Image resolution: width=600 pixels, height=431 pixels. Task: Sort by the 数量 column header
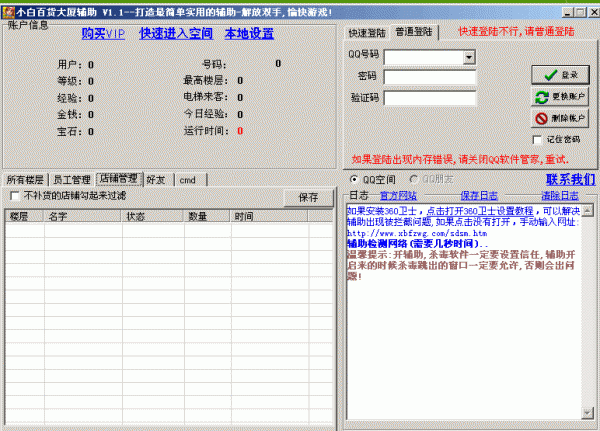(x=207, y=217)
